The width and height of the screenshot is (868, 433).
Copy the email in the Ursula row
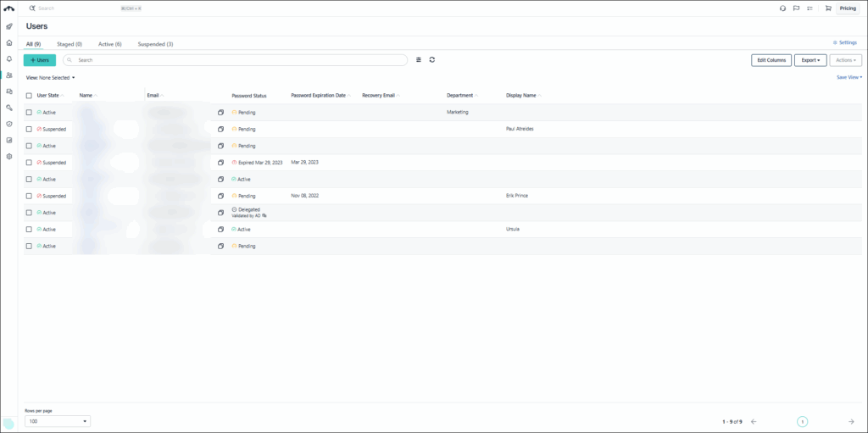(220, 230)
